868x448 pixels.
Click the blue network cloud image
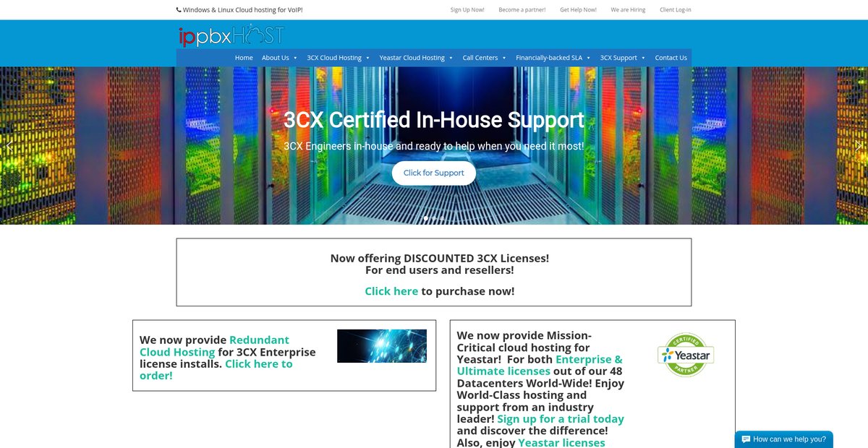click(382, 346)
